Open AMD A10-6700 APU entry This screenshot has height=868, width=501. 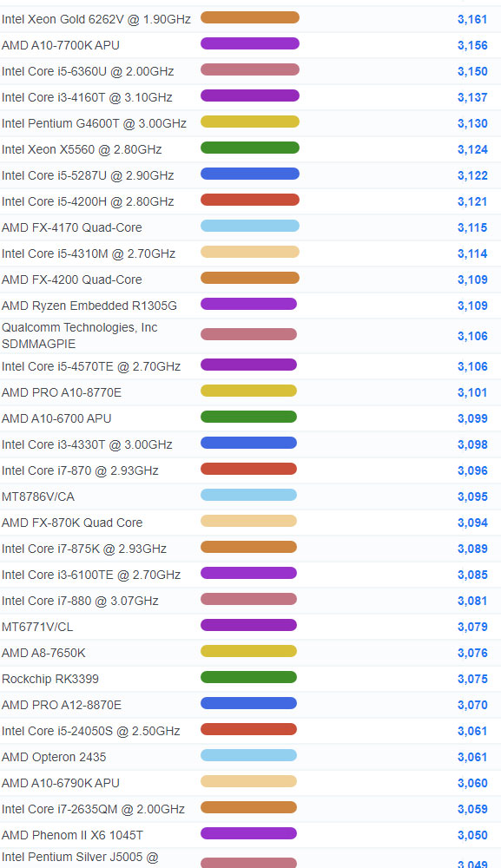(56, 418)
